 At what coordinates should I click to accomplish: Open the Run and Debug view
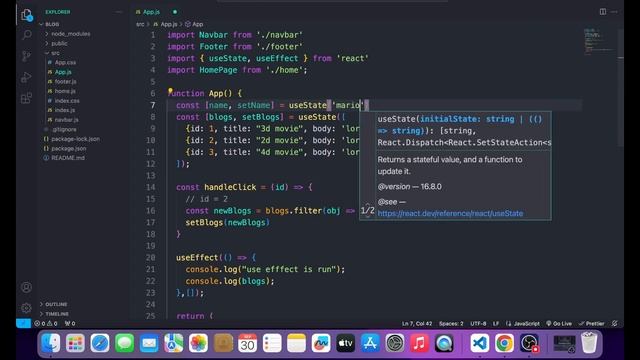tap(27, 77)
